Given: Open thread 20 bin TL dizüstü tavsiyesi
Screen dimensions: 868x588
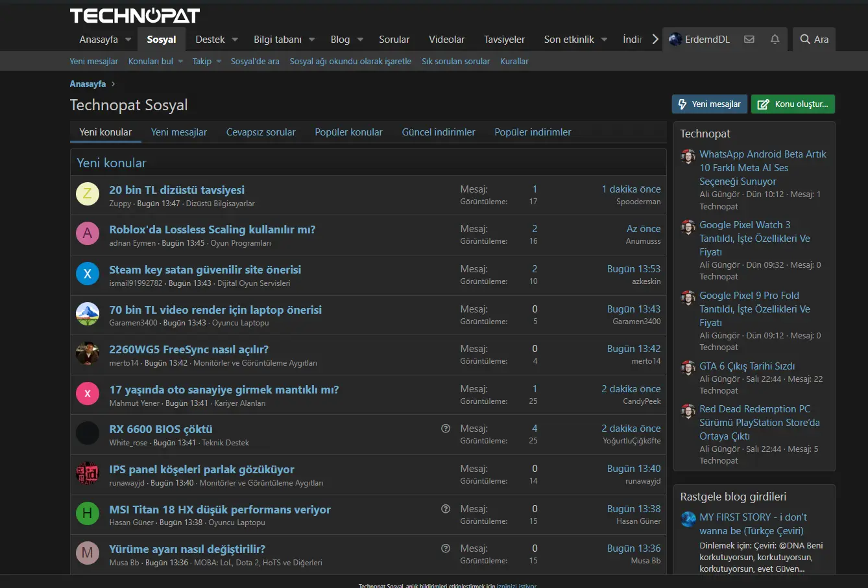Looking at the screenshot, I should (177, 190).
